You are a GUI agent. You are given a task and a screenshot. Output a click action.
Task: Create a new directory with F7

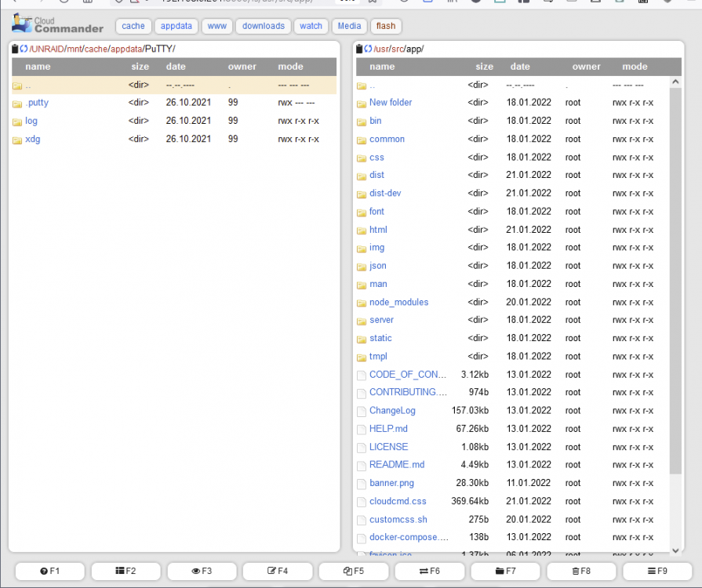[x=505, y=571]
